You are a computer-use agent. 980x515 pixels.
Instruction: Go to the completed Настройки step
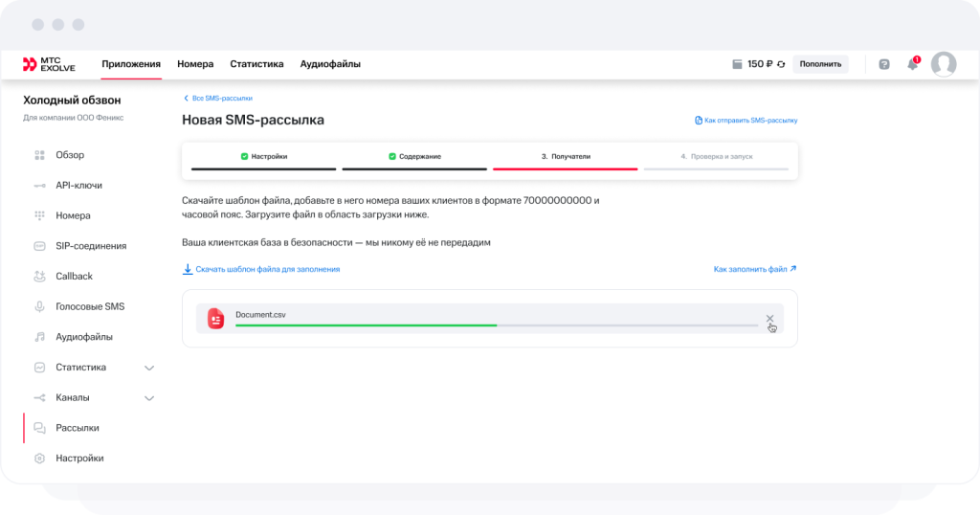[263, 156]
